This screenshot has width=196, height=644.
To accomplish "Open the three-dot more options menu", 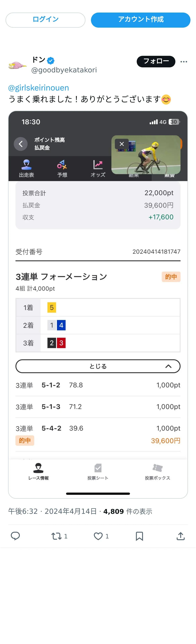I will [184, 62].
